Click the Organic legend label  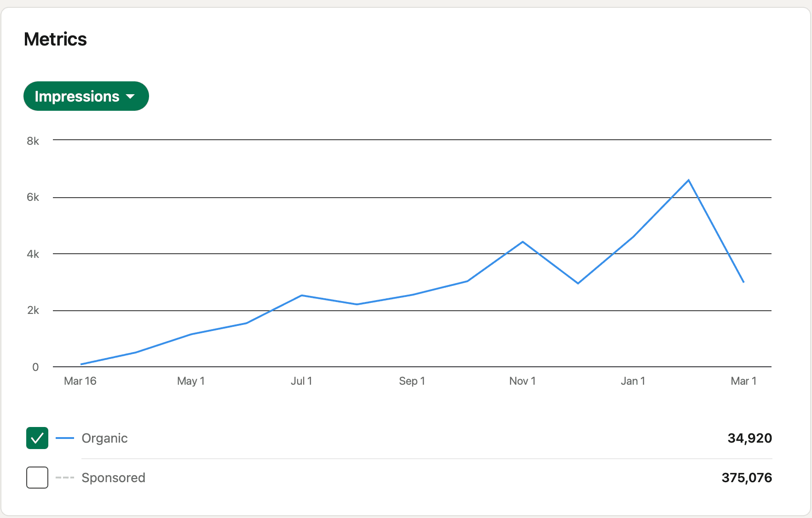104,438
